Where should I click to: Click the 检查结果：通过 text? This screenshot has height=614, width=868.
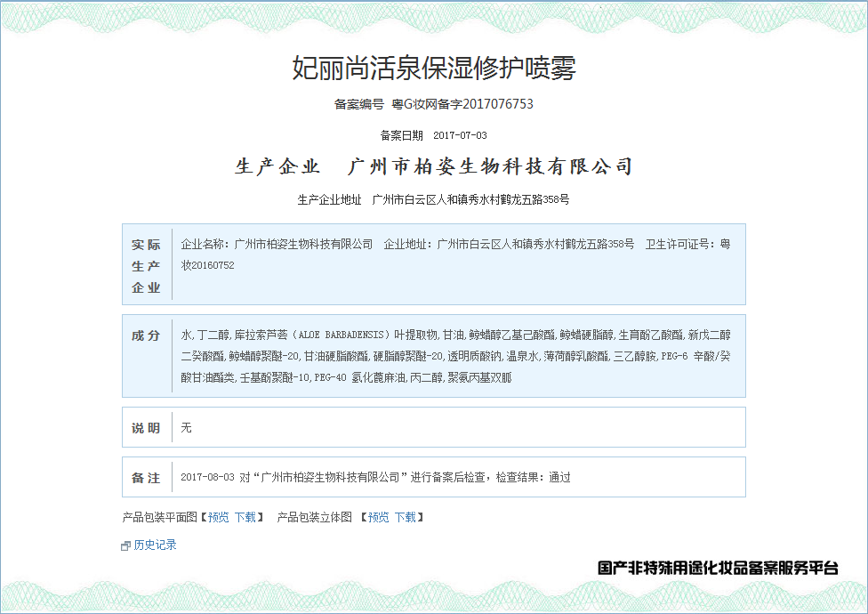[533, 477]
